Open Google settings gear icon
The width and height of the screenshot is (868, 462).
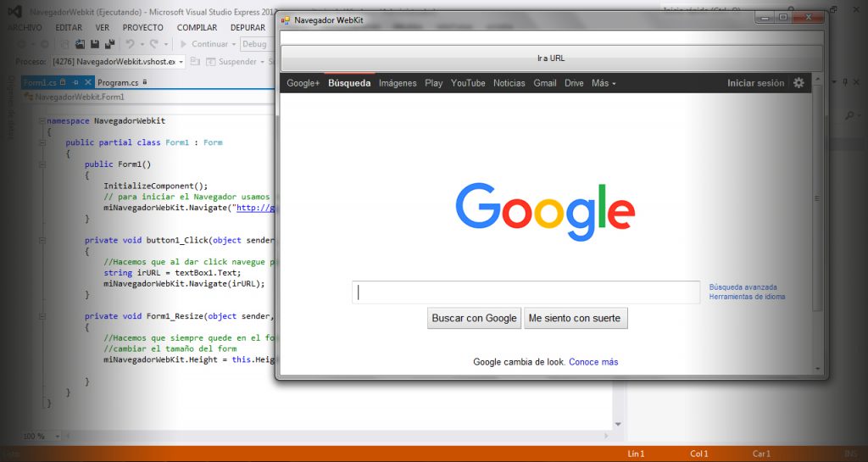point(798,83)
